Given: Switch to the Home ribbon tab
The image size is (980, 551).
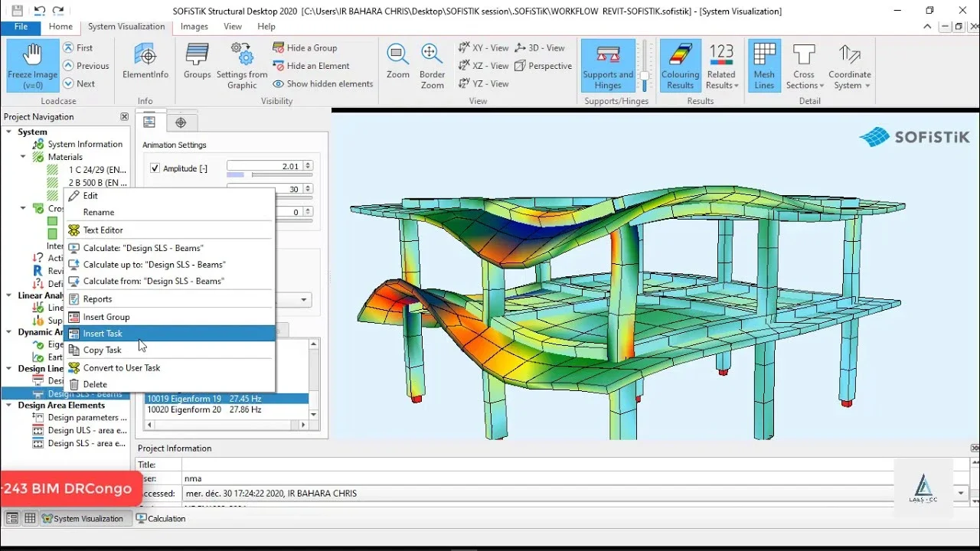Looking at the screenshot, I should pos(60,27).
